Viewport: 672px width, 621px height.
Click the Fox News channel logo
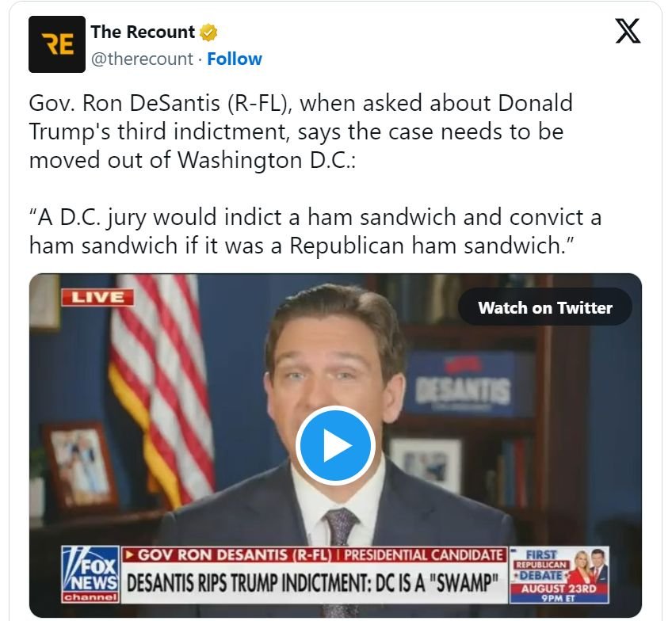(x=90, y=576)
